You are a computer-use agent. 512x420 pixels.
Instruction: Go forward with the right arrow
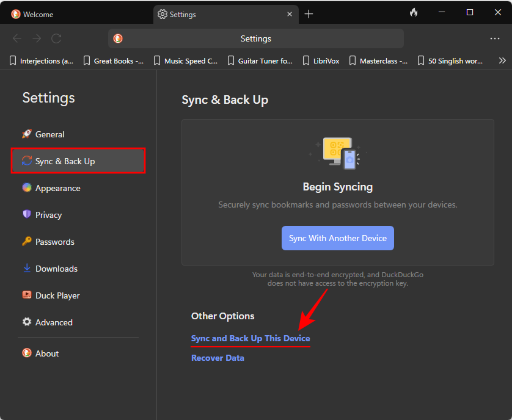(x=37, y=38)
